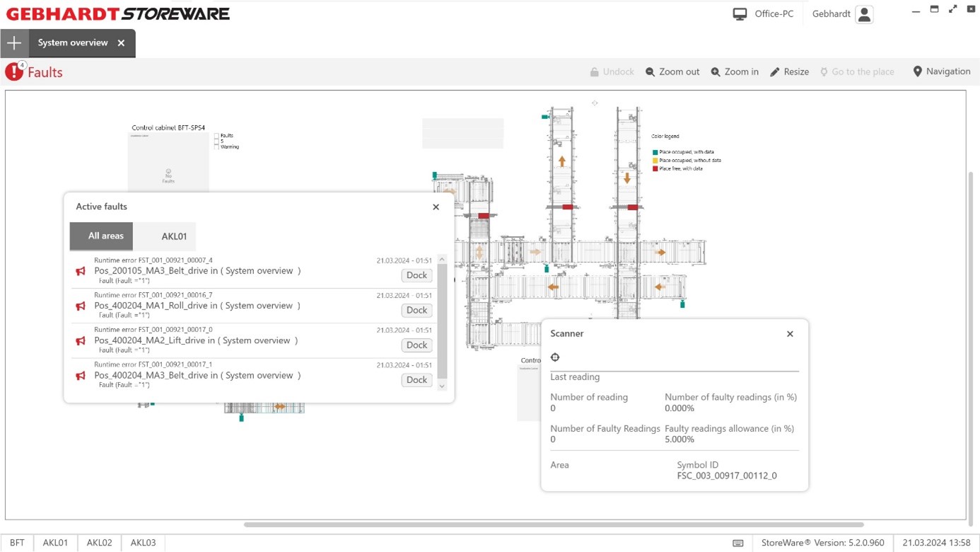This screenshot has height=552, width=980.
Task: Click red place marker on middle conveyor
Action: click(x=568, y=207)
